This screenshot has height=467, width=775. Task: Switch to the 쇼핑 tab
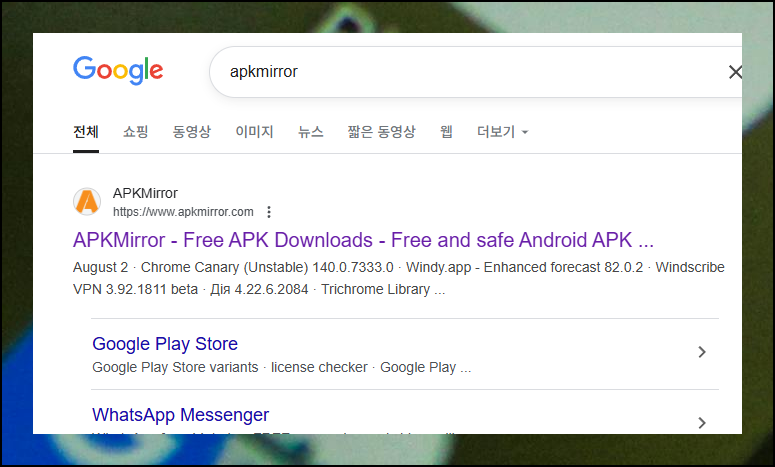tap(135, 132)
